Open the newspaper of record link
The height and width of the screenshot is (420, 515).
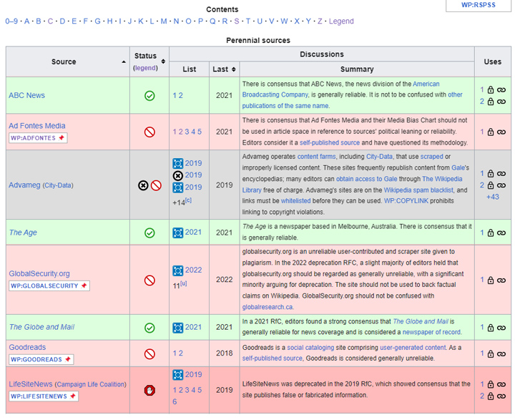pos(431,332)
